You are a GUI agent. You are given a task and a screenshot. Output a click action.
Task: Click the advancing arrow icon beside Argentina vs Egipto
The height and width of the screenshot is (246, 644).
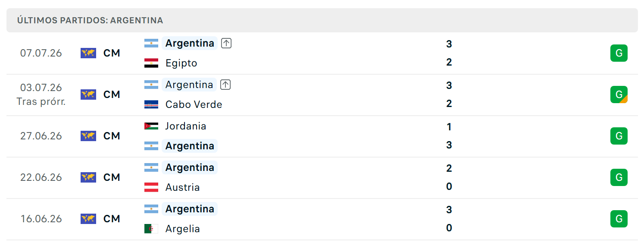coord(226,43)
